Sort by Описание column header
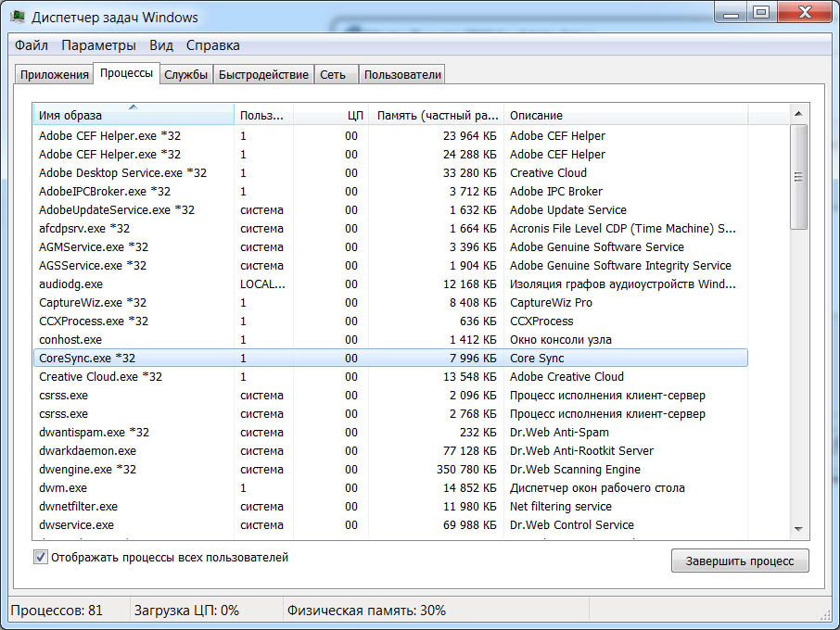The height and width of the screenshot is (630, 840). click(x=626, y=115)
